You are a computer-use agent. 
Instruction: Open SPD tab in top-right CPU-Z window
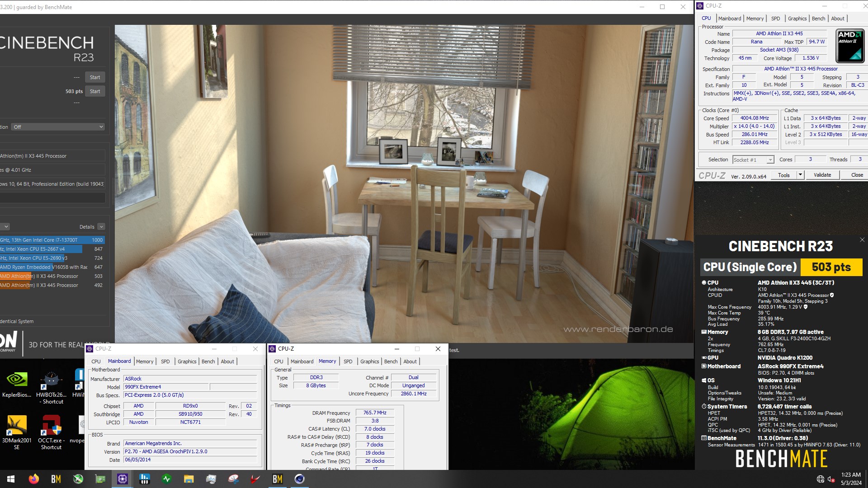tap(776, 19)
